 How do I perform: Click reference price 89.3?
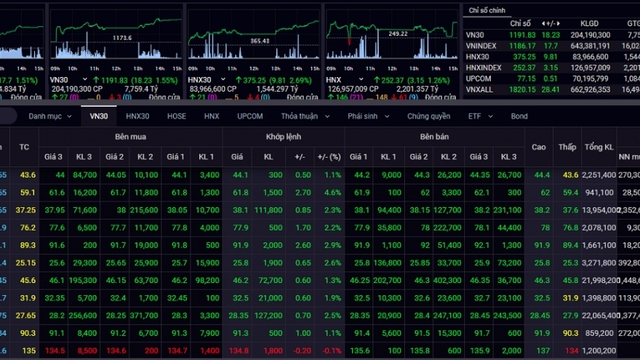[27, 245]
